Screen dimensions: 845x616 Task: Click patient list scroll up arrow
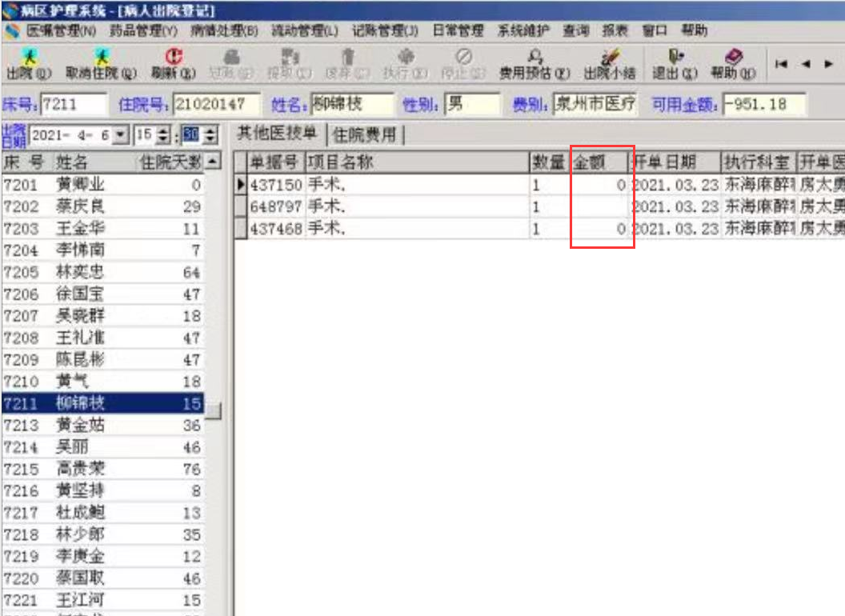(214, 161)
